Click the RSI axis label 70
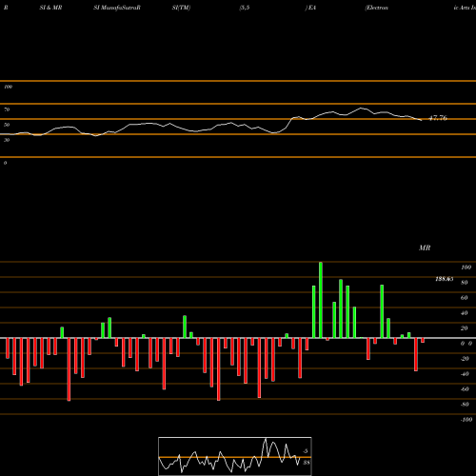Viewport: 476px width, 476px height. [x=7, y=109]
